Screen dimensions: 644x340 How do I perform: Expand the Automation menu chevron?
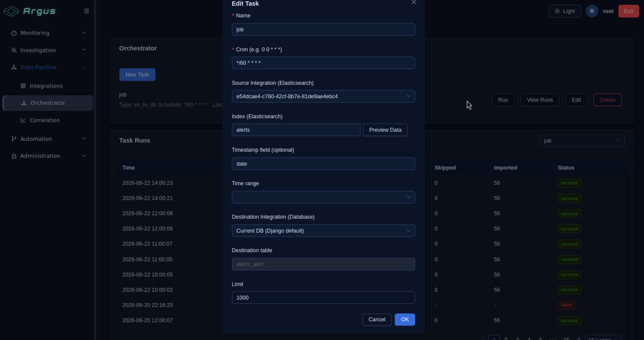point(84,138)
